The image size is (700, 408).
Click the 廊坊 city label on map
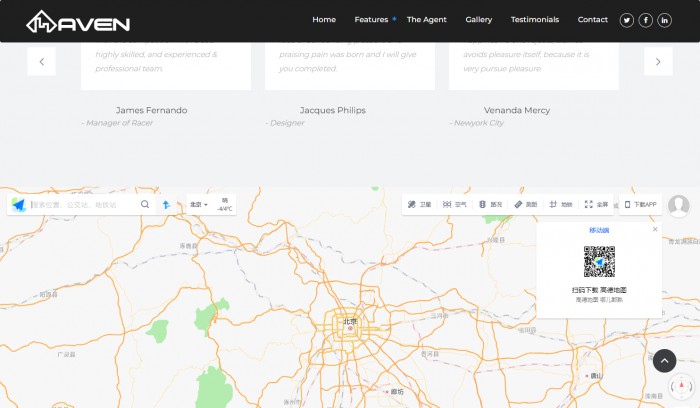pos(395,391)
